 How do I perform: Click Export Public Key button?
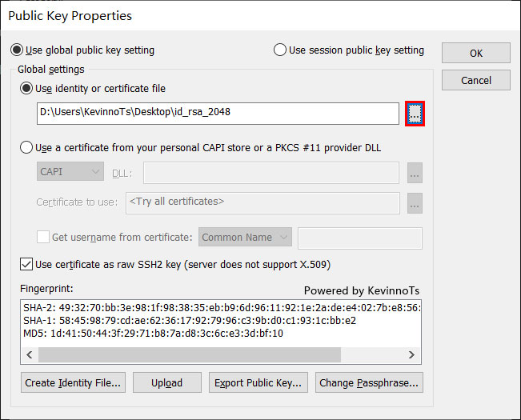(258, 382)
